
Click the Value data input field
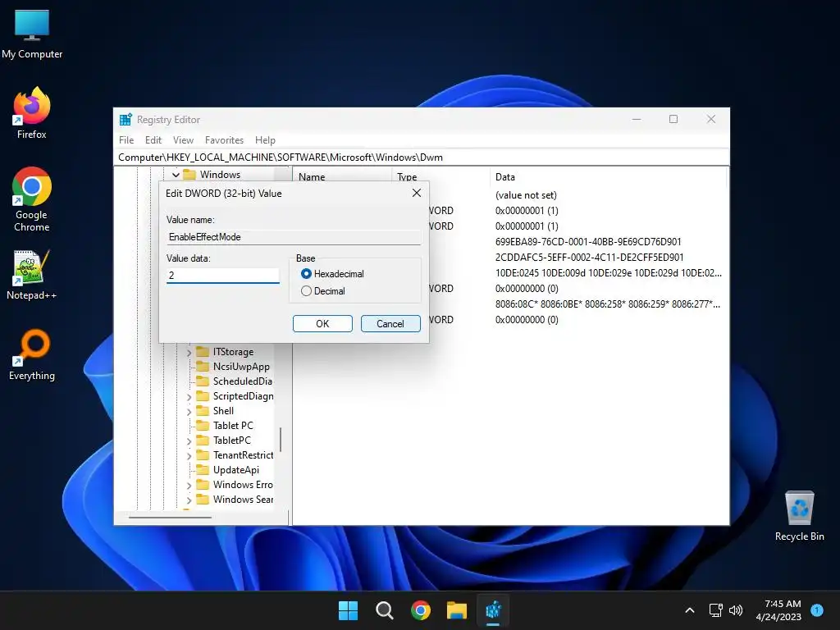point(223,276)
